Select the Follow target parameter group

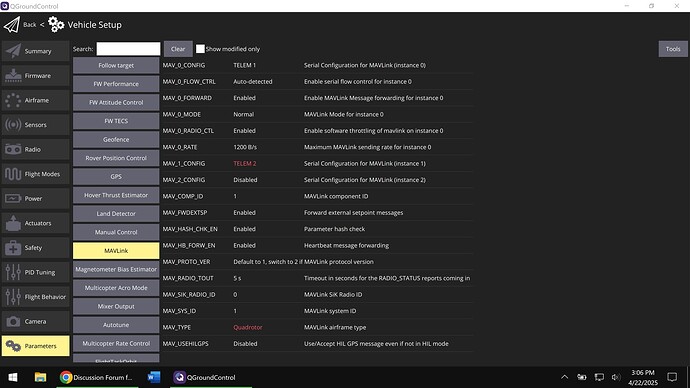(116, 65)
